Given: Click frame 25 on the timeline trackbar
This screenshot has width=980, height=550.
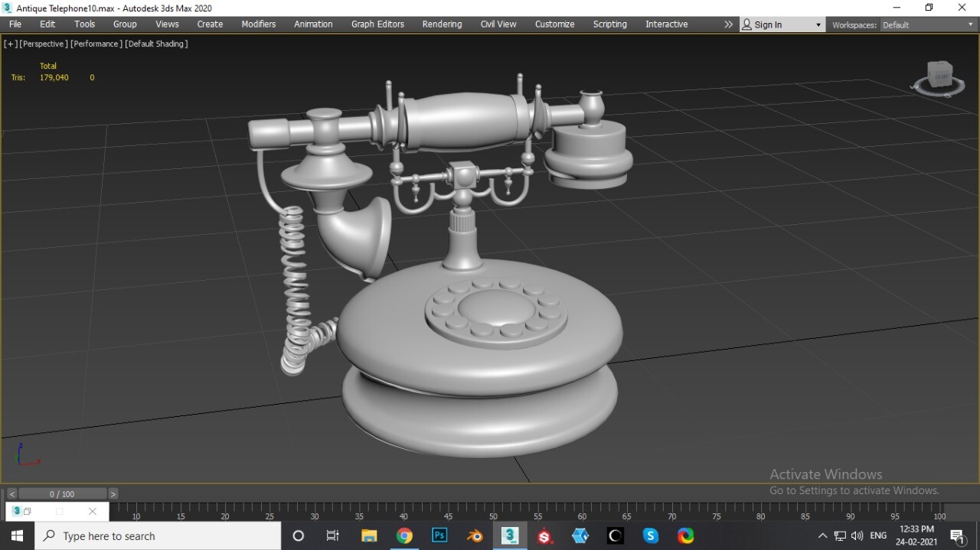Looking at the screenshot, I should tap(269, 516).
